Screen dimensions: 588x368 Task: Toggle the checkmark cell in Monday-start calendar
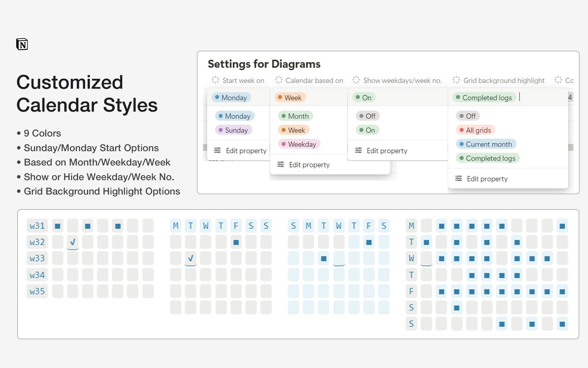(x=190, y=258)
